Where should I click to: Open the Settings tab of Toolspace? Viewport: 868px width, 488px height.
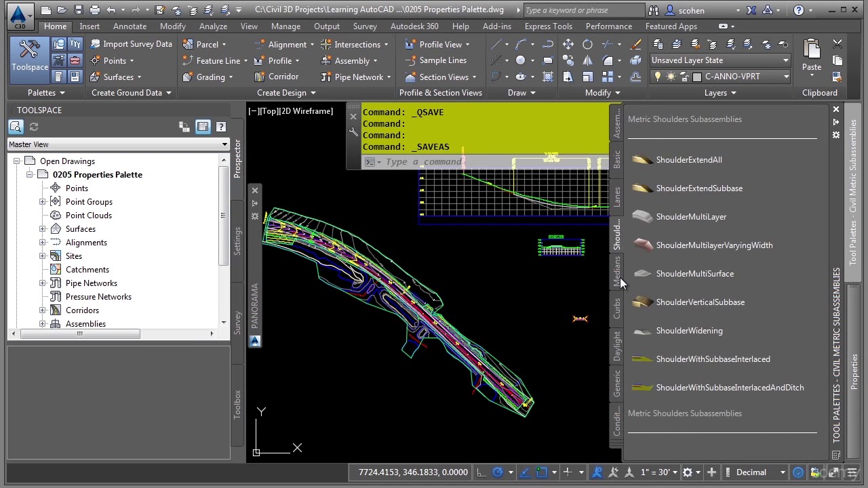[x=237, y=241]
